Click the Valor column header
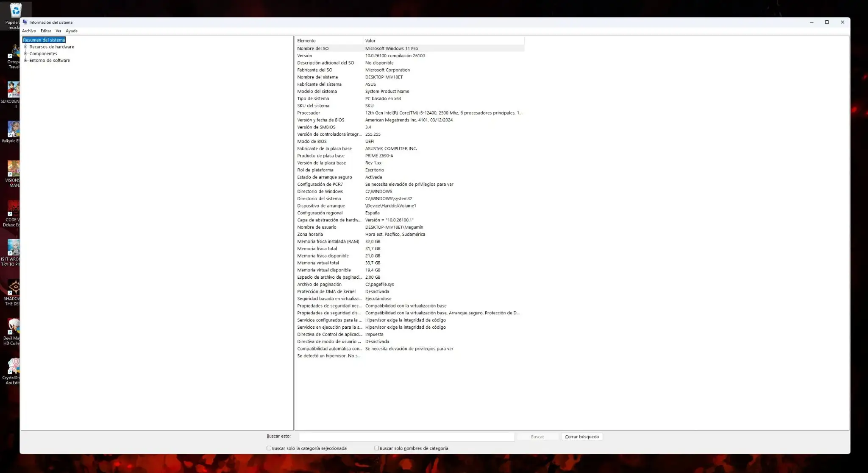Image resolution: width=868 pixels, height=473 pixels. click(x=444, y=41)
